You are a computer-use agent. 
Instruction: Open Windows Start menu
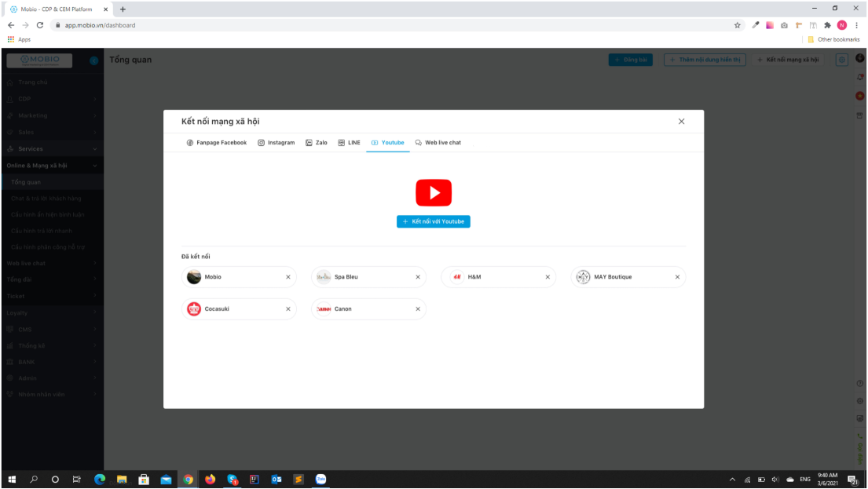point(12,480)
